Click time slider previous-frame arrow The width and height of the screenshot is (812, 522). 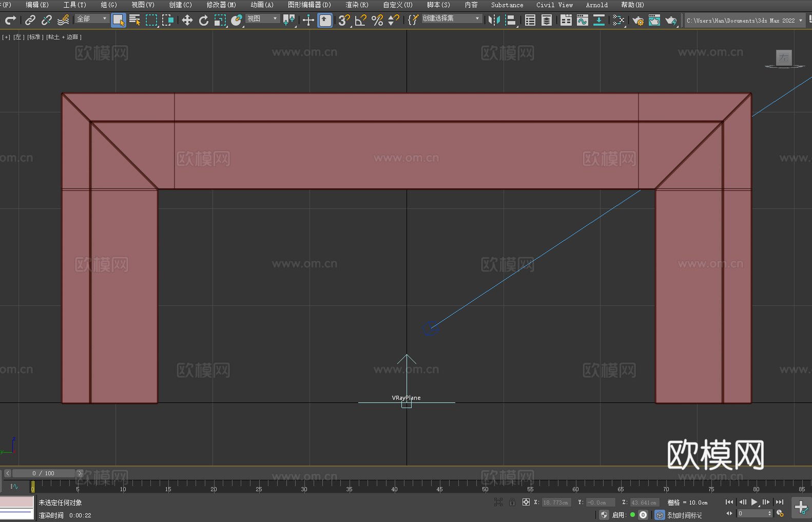pos(7,473)
